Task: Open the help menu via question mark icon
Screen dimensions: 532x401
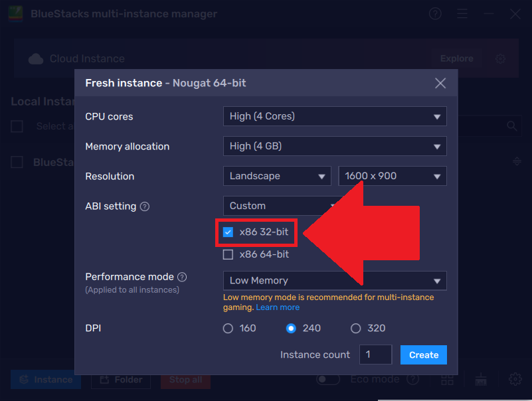Action: [x=435, y=13]
